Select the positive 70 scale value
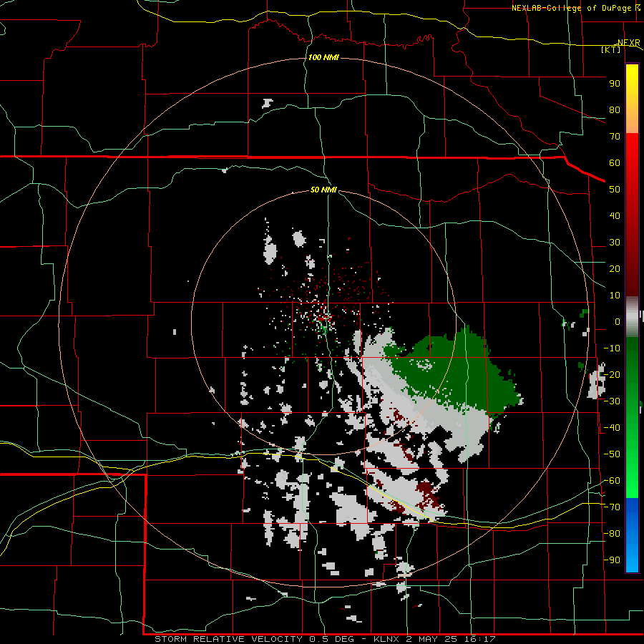Image resolution: width=644 pixels, height=644 pixels. coord(615,137)
